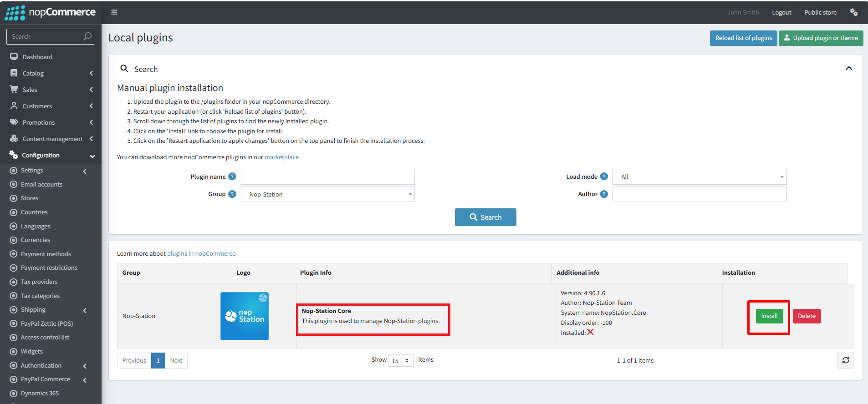The height and width of the screenshot is (404, 868).
Task: Open the Load mode dropdown
Action: pos(700,177)
